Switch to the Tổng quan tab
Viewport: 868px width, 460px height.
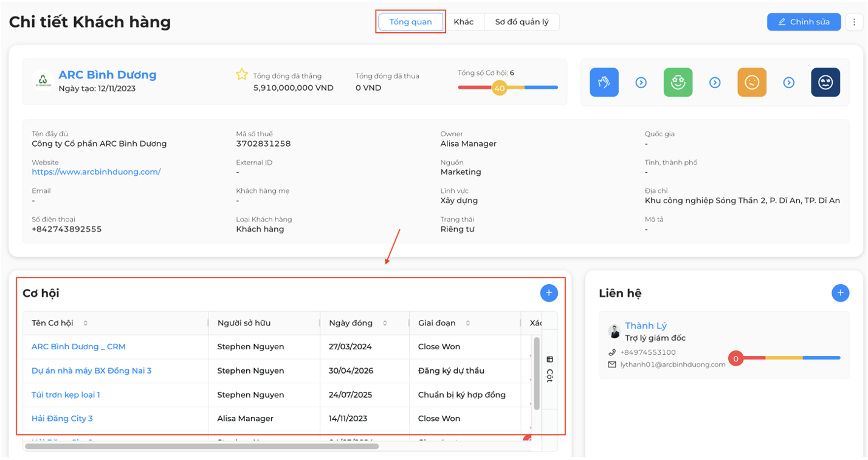coord(411,22)
